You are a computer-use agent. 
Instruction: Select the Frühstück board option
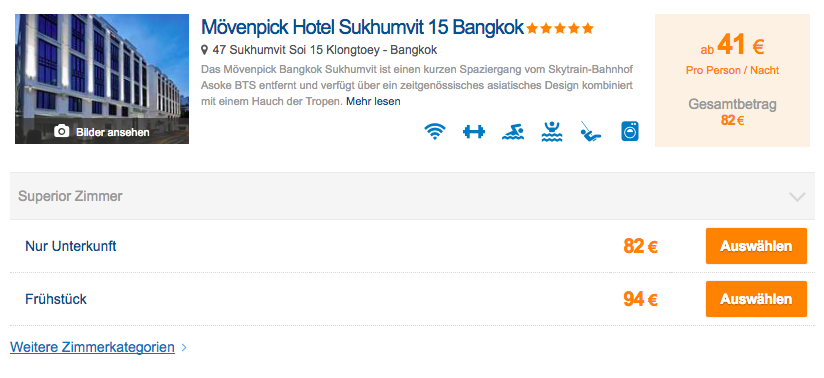point(56,299)
